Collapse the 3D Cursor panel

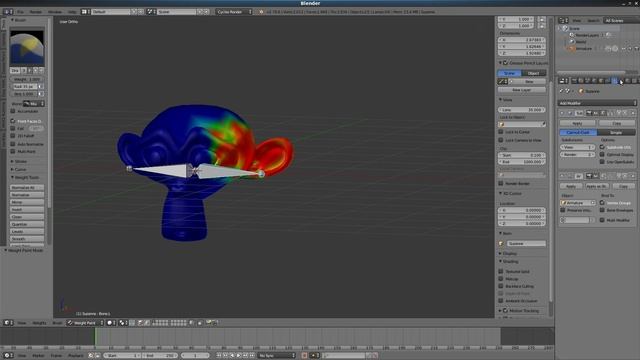[500, 193]
